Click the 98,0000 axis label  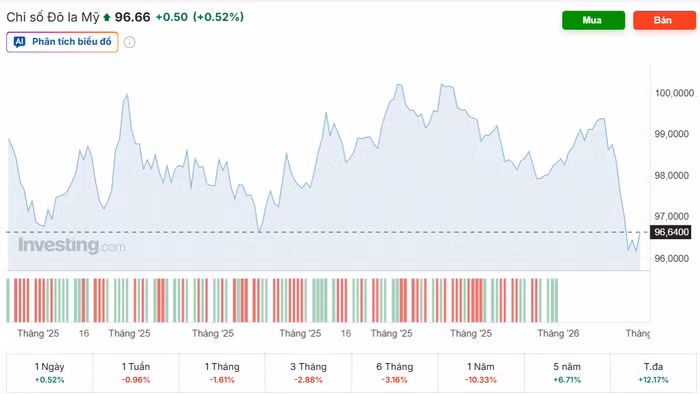pyautogui.click(x=671, y=175)
